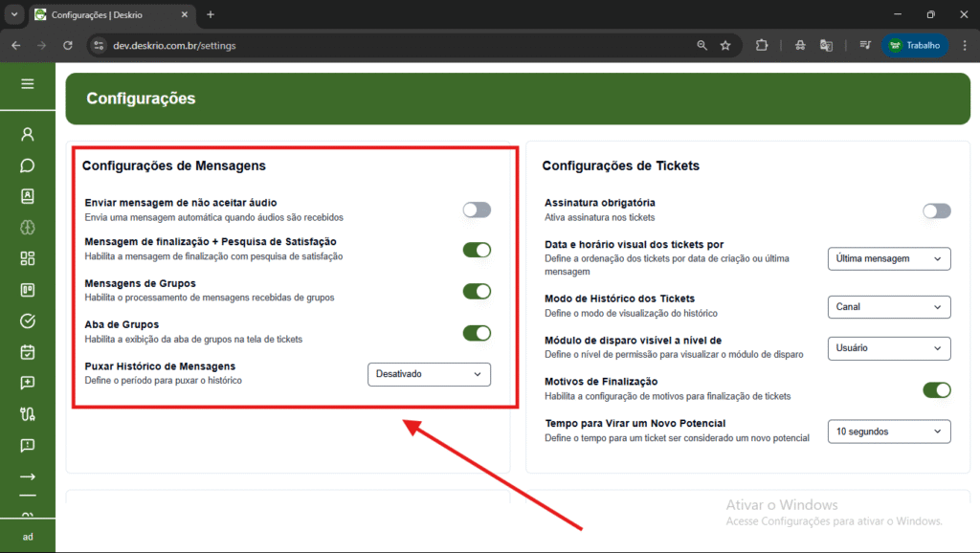Click the user profile icon in sidebar
980x553 pixels.
point(28,134)
